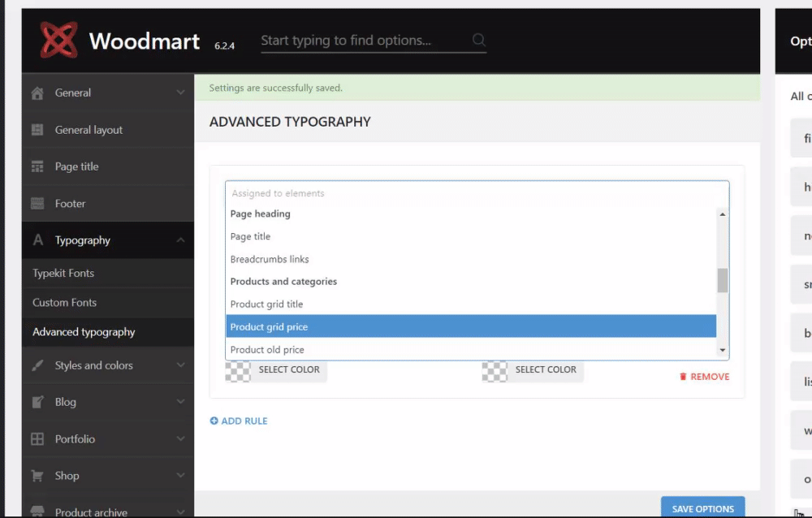Open the General layout menu item
Screen dimensions: 812x518
[x=108, y=130]
